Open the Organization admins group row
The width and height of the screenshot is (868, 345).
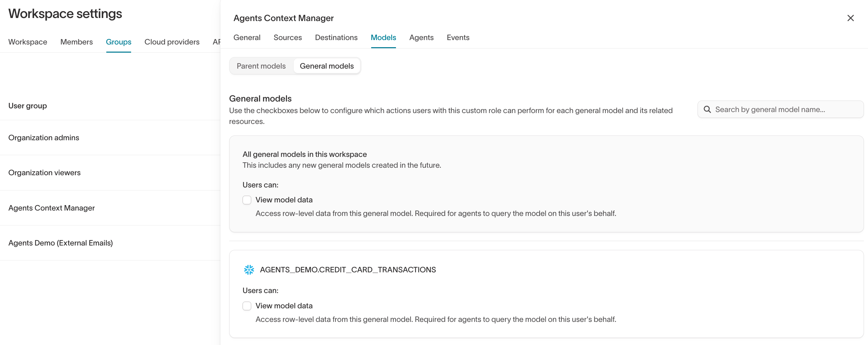click(110, 138)
